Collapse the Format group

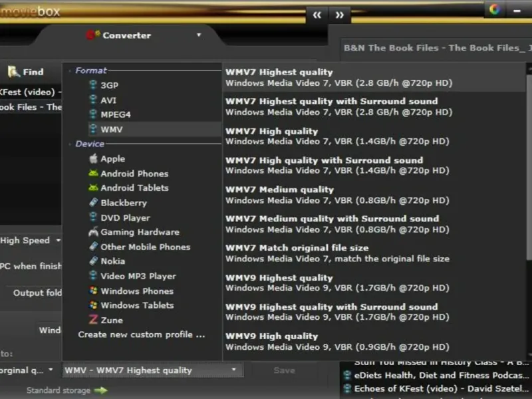click(70, 71)
